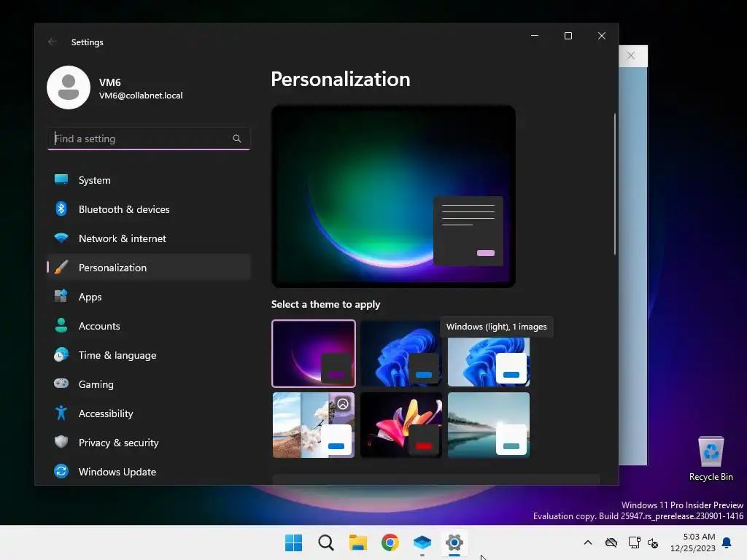Click the Wi-Fi network icon in sidebar
This screenshot has height=560, width=747.
[x=61, y=238]
